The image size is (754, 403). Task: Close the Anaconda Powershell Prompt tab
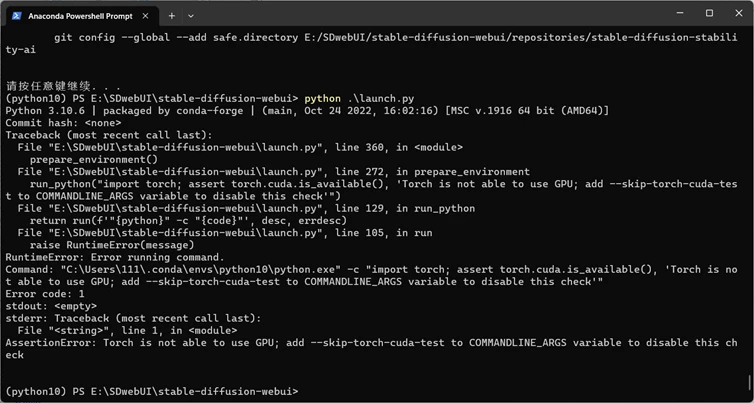coord(145,16)
